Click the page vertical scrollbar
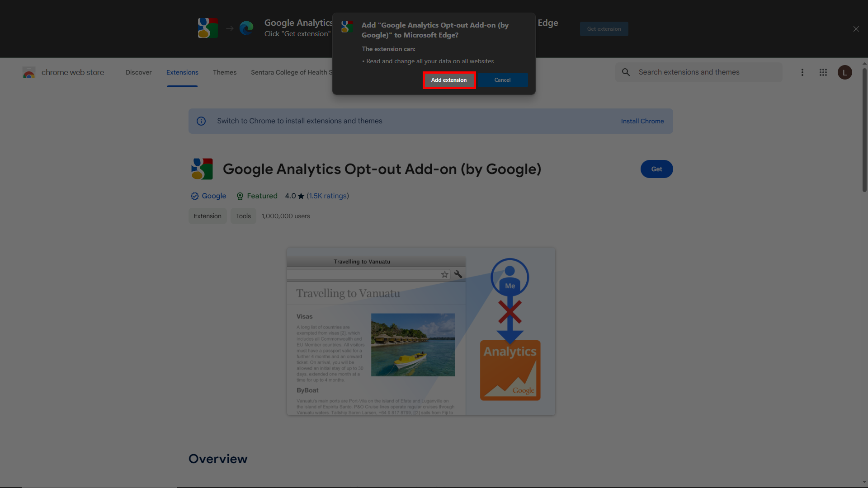The image size is (868, 488). 864,130
